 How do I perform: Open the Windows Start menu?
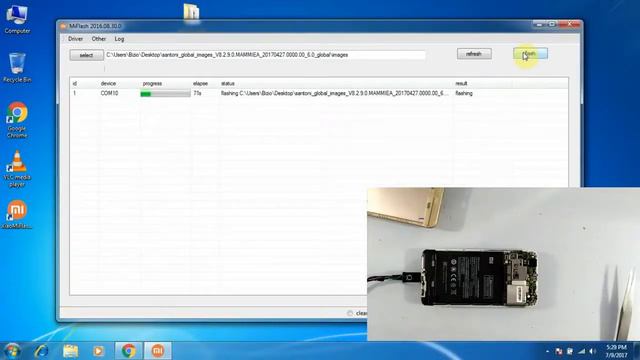click(x=12, y=351)
